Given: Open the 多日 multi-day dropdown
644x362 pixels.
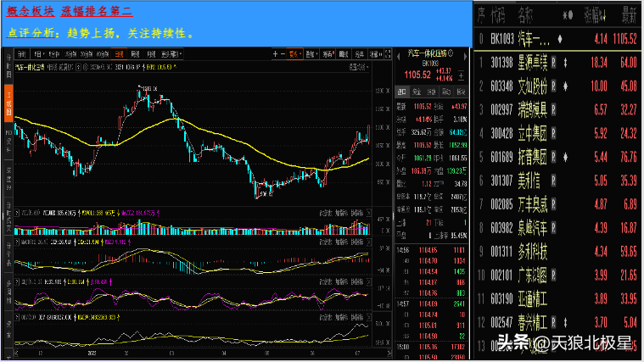Looking at the screenshot, I should click(x=39, y=54).
